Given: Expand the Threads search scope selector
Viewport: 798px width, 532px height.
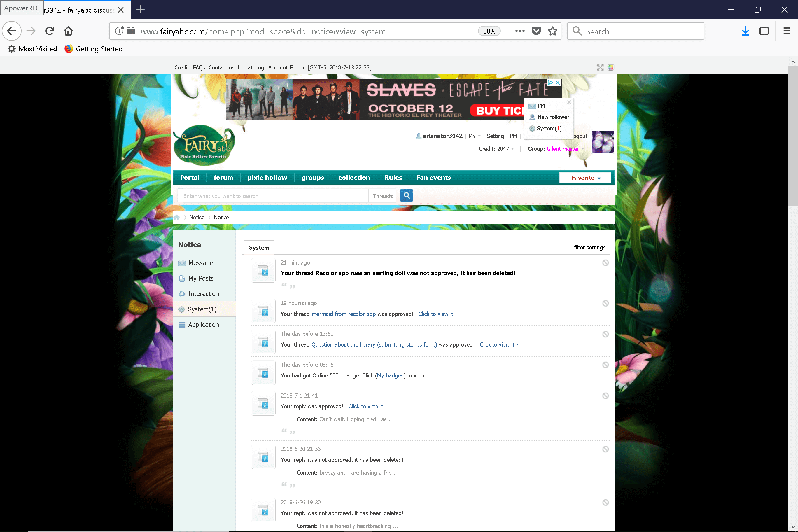Looking at the screenshot, I should [x=382, y=196].
